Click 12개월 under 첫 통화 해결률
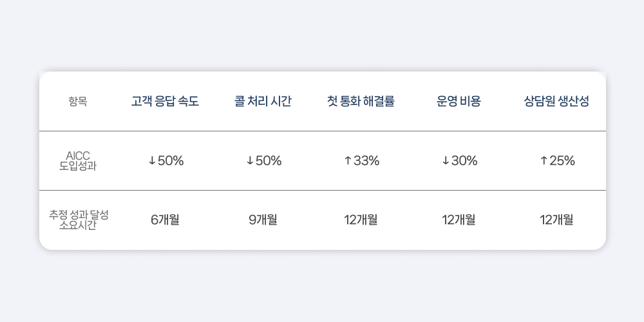This screenshot has height=322, width=644. tap(361, 220)
